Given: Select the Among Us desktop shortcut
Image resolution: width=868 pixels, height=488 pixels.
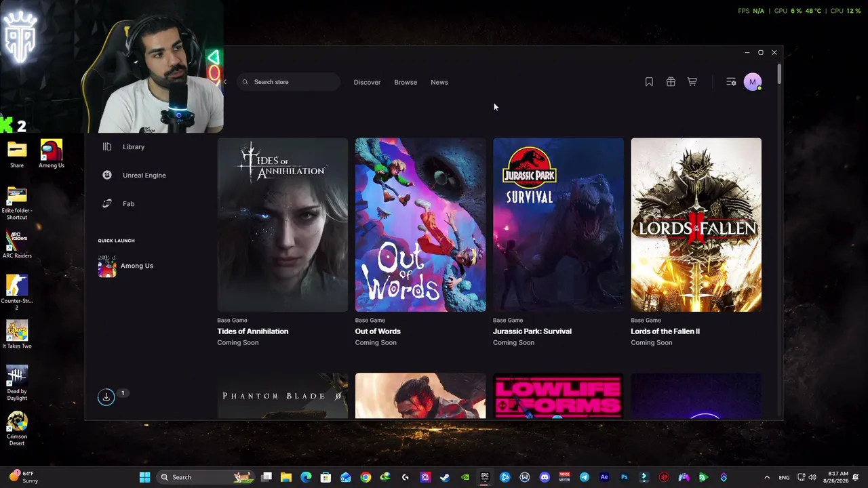Looking at the screenshot, I should pos(52,155).
